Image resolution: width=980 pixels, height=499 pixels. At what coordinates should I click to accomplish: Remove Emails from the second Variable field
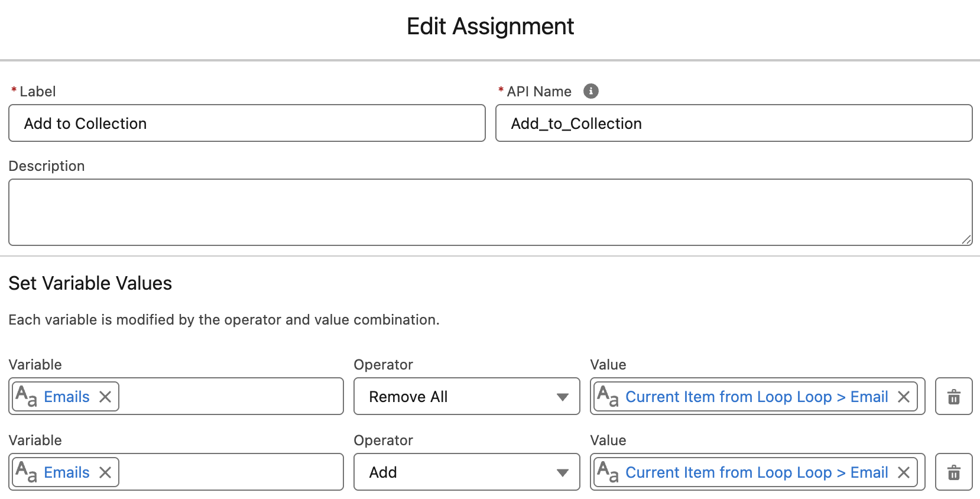coord(105,472)
